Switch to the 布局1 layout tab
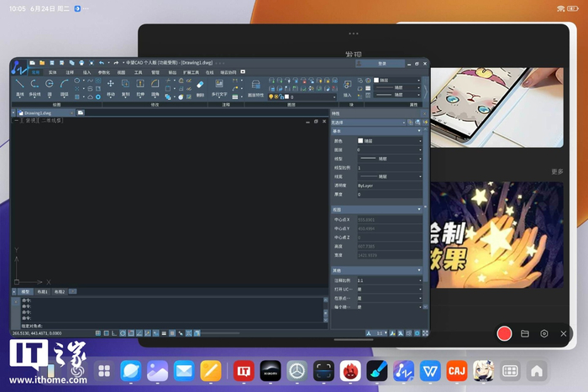The width and height of the screenshot is (588, 392). pyautogui.click(x=42, y=291)
